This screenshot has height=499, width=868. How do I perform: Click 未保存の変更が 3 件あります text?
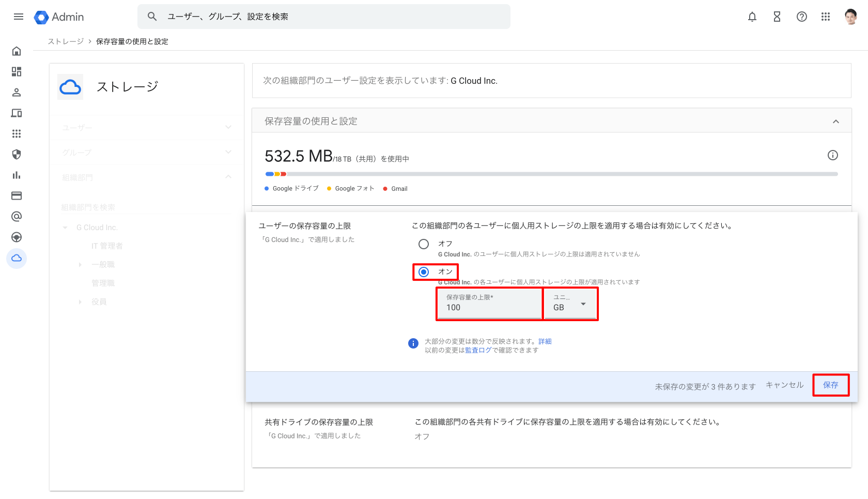(705, 387)
